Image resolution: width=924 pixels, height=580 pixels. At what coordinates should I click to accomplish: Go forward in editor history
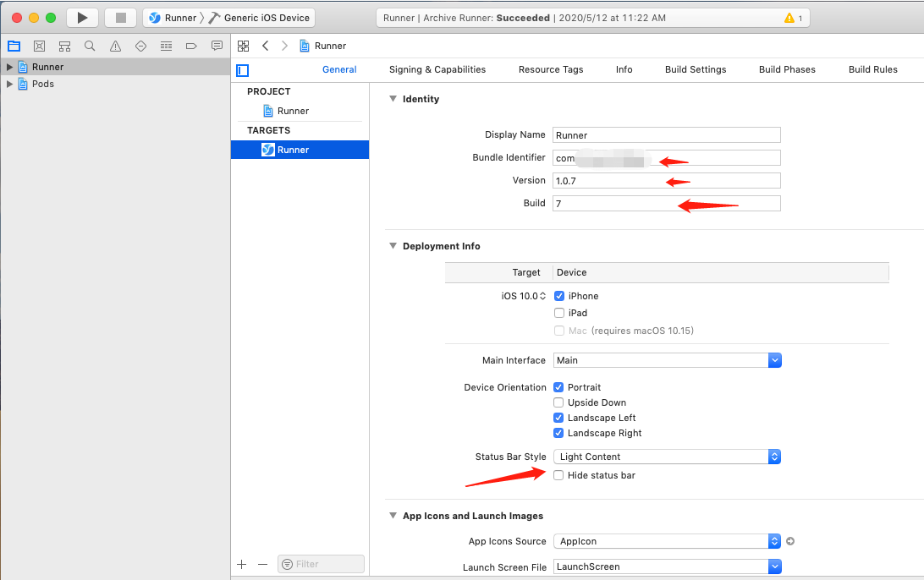(284, 46)
